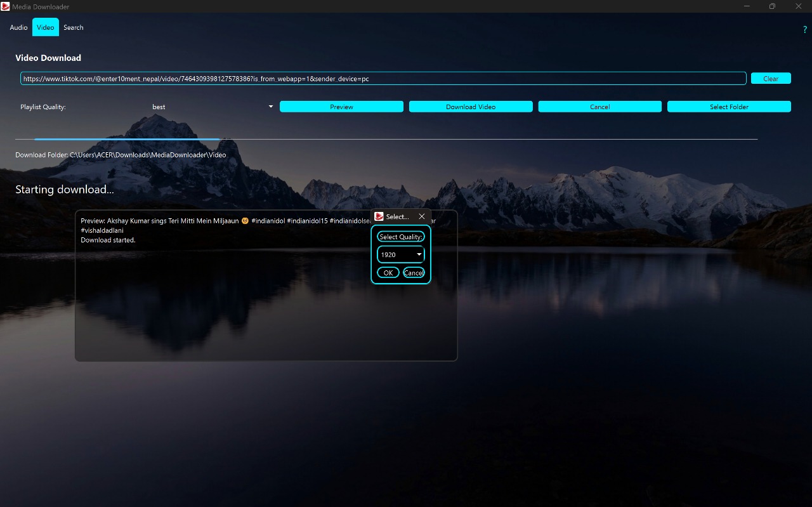Choose destination via Select Folder button
The height and width of the screenshot is (507, 812).
pyautogui.click(x=729, y=107)
